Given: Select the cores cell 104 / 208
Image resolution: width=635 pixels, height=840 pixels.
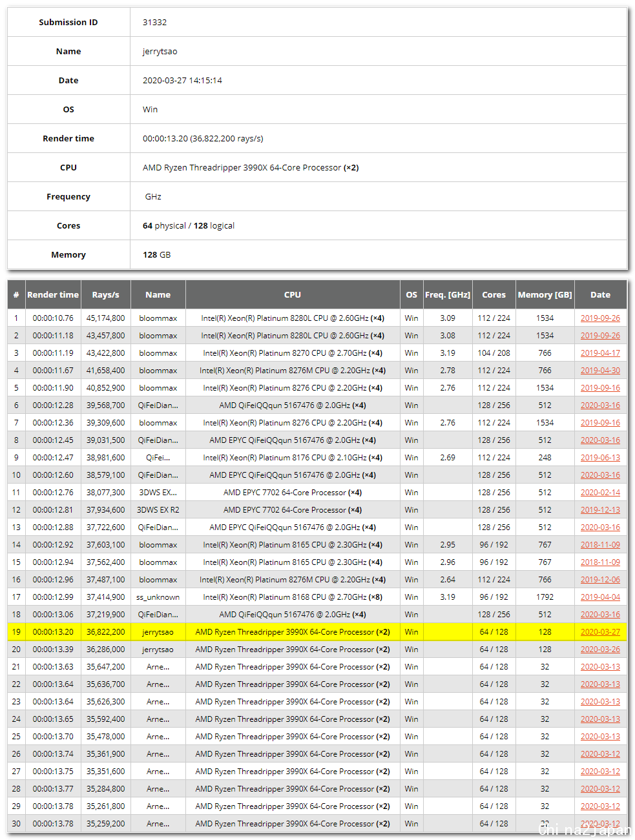Looking at the screenshot, I should (x=494, y=353).
